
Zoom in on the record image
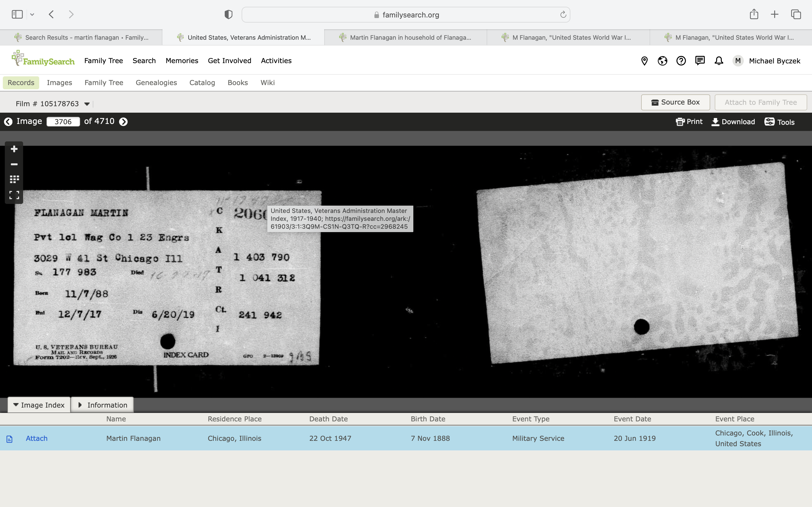pos(14,149)
